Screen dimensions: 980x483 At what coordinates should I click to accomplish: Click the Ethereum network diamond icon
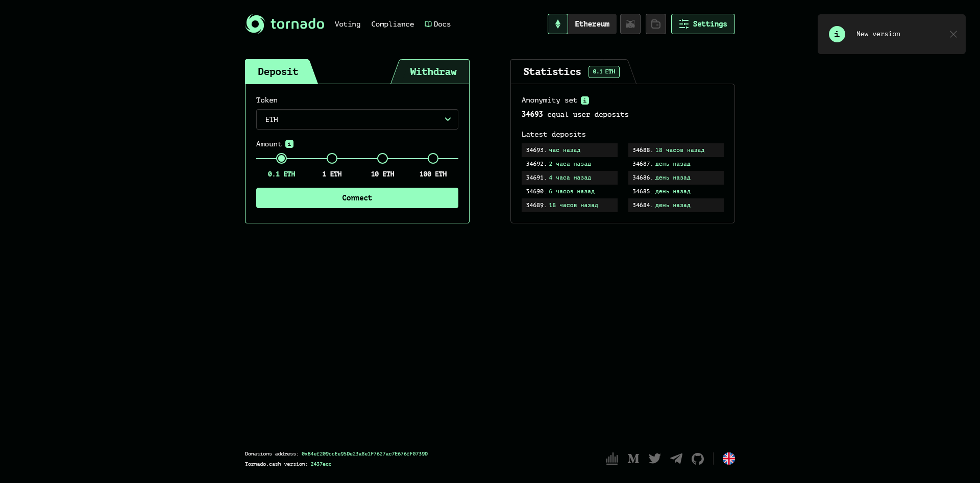[x=557, y=24]
